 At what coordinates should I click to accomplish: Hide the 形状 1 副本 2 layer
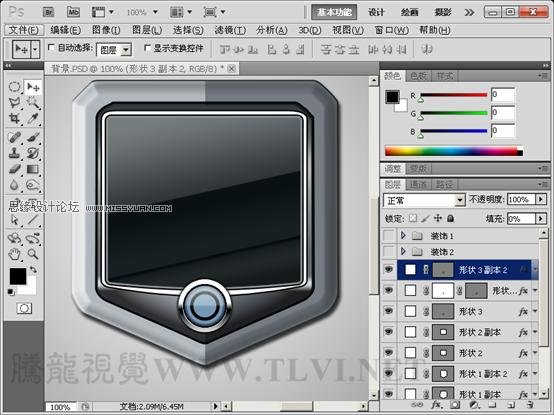point(389,373)
